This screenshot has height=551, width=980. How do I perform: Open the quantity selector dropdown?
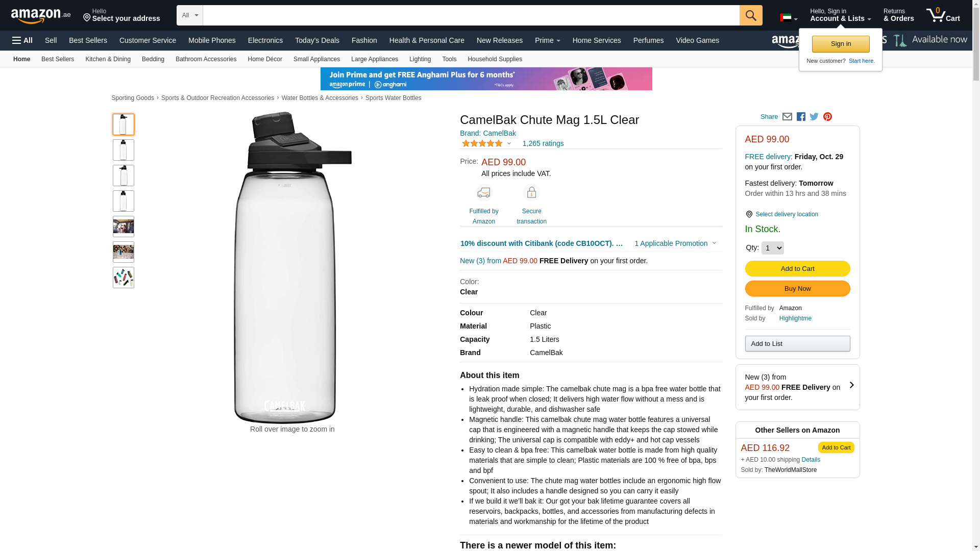[772, 248]
